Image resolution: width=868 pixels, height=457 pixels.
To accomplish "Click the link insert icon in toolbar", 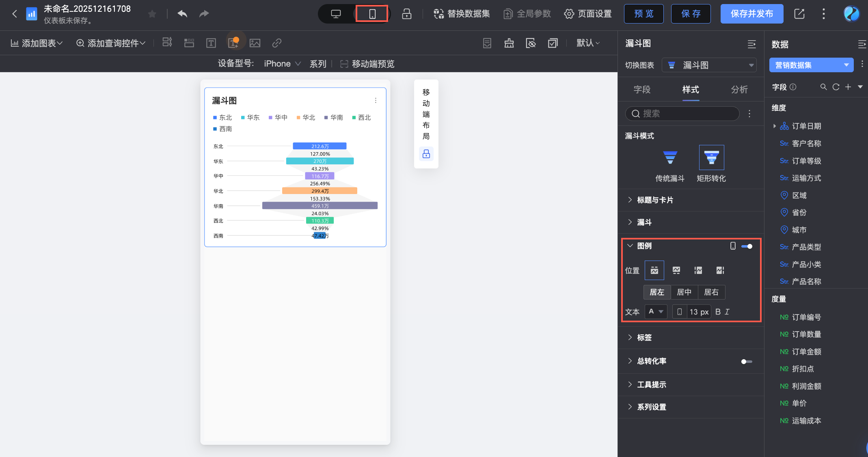I will [276, 43].
